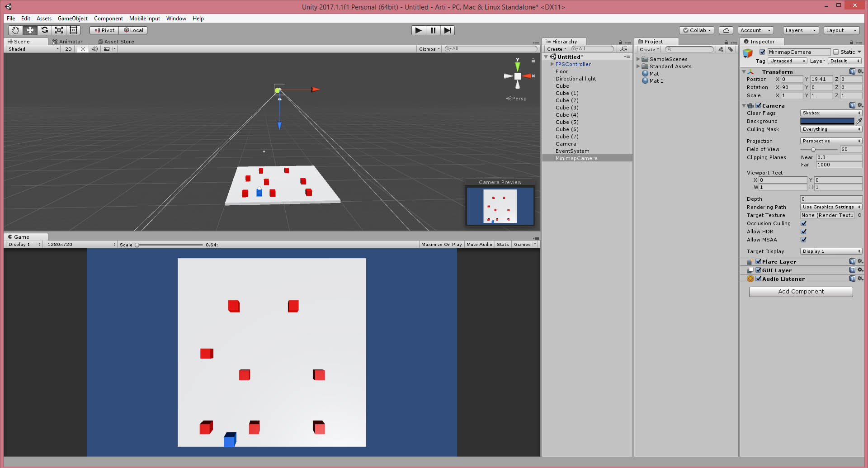Viewport: 868px width, 468px height.
Task: Click the Pause button
Action: (433, 30)
